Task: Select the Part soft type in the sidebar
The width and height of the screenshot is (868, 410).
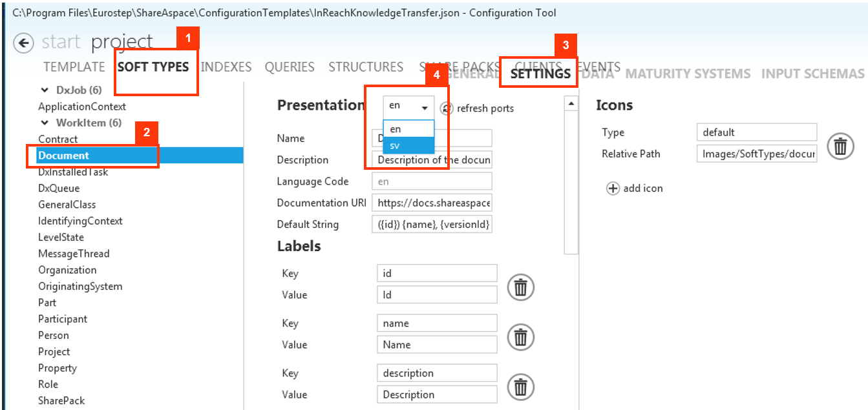Action: click(x=47, y=302)
